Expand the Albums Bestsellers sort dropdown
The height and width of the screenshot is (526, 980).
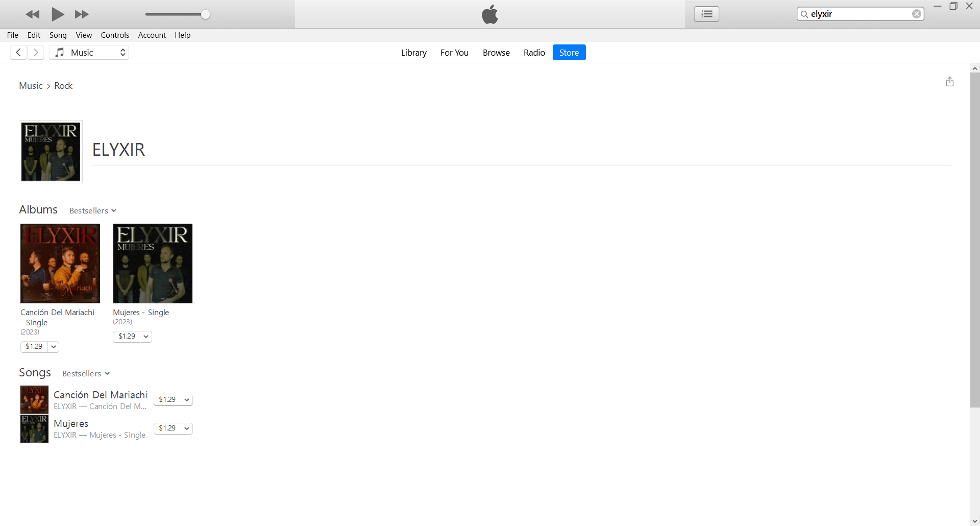93,211
